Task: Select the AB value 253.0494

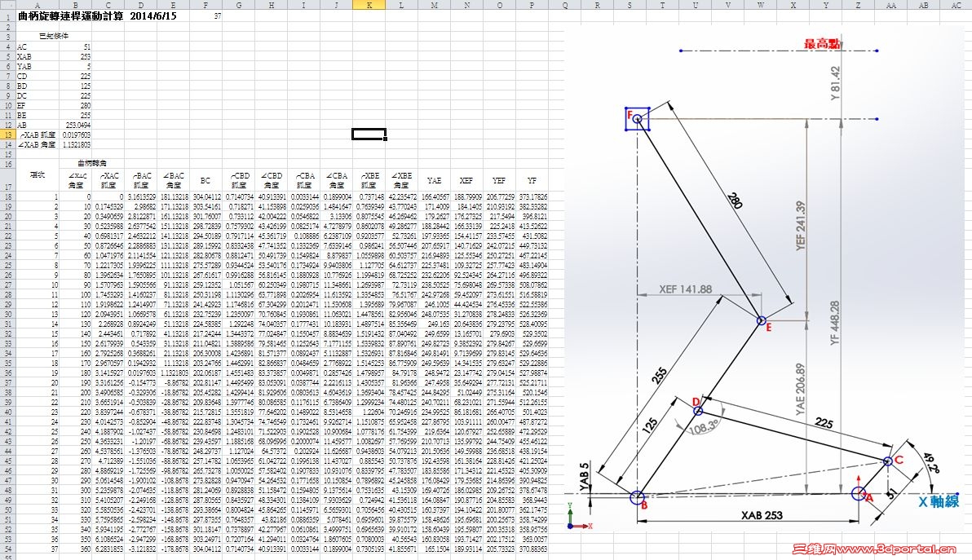Action: [x=76, y=126]
